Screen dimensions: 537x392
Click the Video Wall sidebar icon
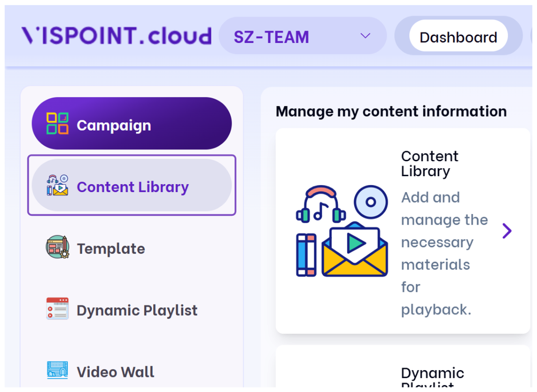[x=57, y=371]
